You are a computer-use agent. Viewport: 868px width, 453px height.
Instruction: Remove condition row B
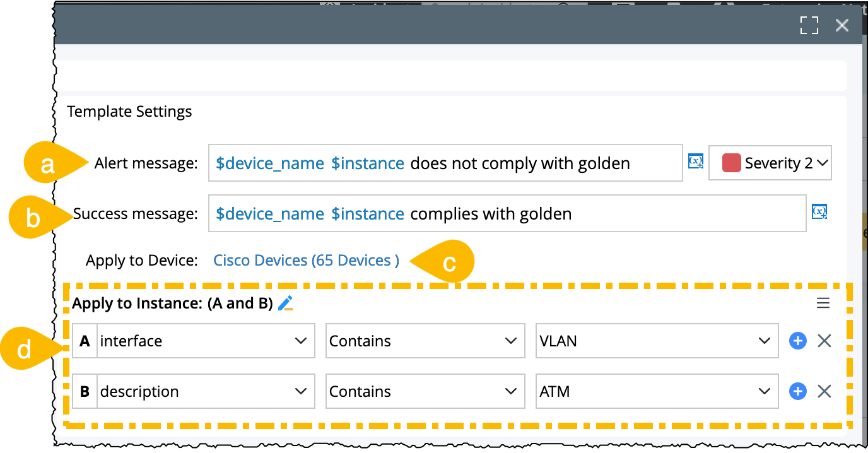(x=824, y=392)
